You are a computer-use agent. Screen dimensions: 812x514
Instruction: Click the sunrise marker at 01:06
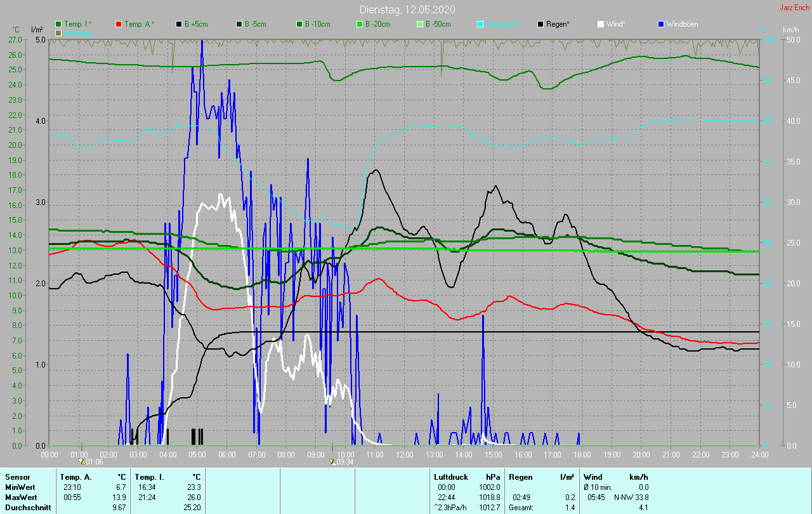[x=81, y=462]
